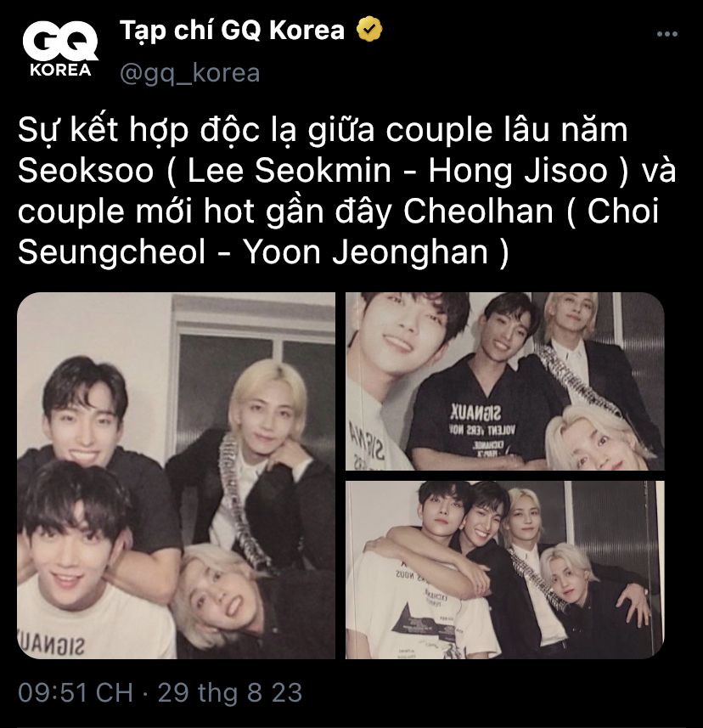Click the GQ letters in the avatar

click(60, 42)
